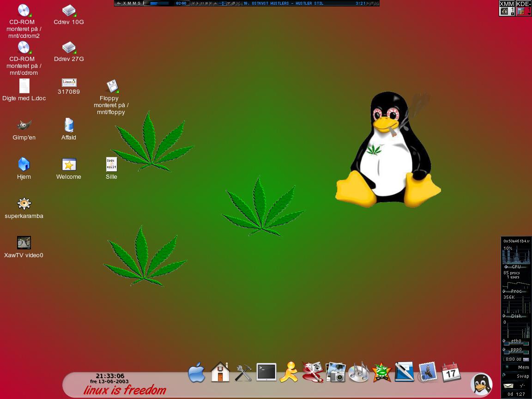Image resolution: width=532 pixels, height=399 pixels.
Task: Click the XMMS stop button
Action: (206, 3)
